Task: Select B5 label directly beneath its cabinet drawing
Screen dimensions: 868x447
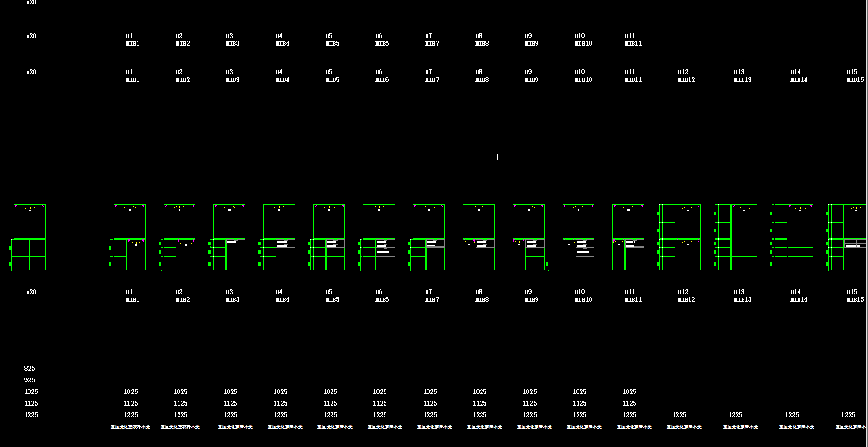Action: pyautogui.click(x=329, y=292)
